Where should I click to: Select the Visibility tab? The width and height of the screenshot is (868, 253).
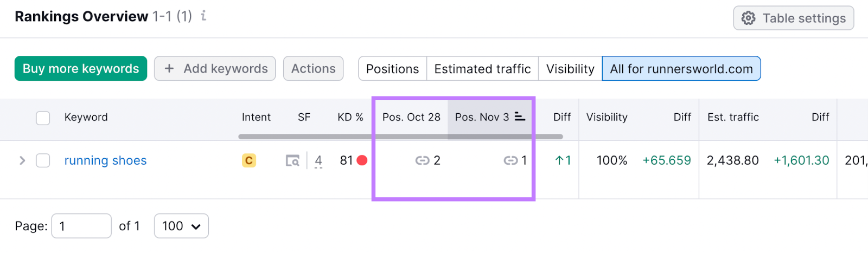point(570,69)
